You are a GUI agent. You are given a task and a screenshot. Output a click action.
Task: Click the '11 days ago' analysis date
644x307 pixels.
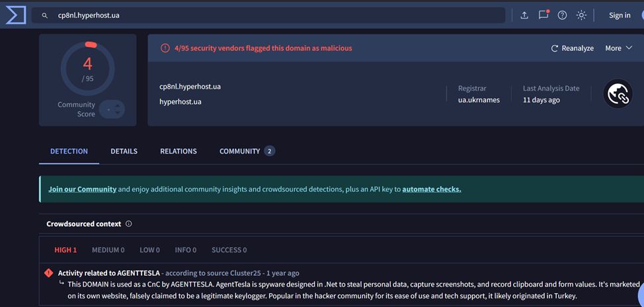(x=542, y=100)
